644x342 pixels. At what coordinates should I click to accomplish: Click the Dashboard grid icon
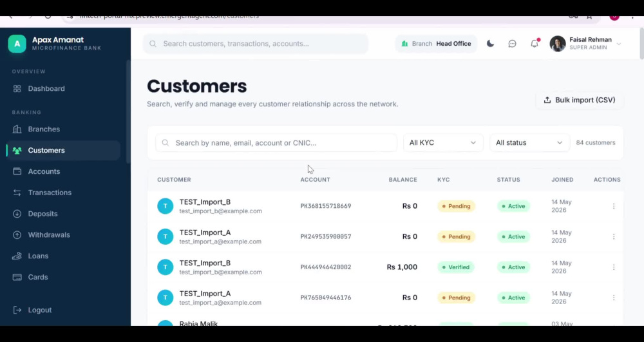(17, 89)
